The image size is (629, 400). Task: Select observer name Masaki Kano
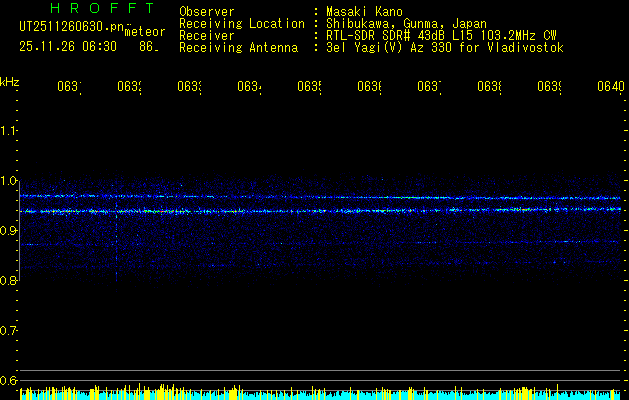coord(364,12)
